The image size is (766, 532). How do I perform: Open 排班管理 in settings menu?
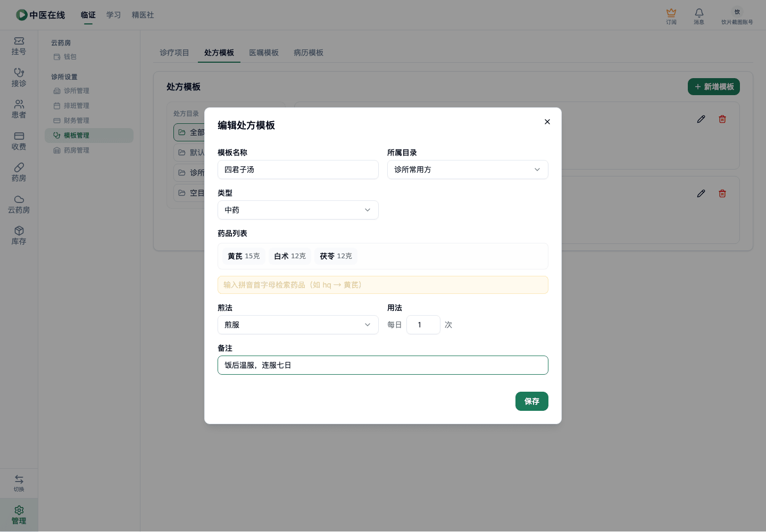tap(89, 106)
